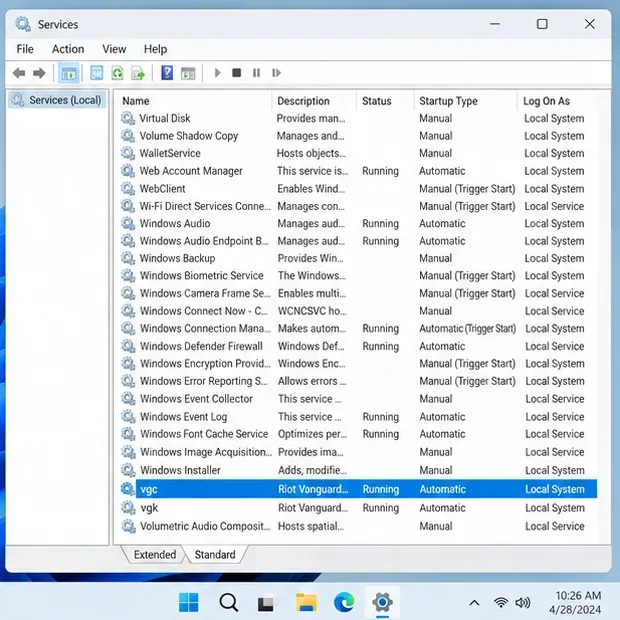Select Windows Audio Endpoint Builder row
620x620 pixels.
tap(359, 241)
